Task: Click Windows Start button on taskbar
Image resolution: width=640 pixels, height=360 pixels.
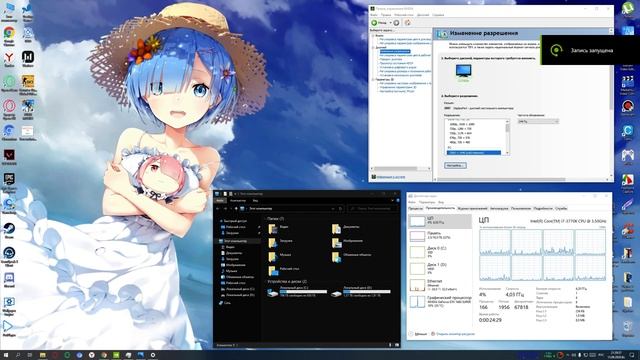Action: 6,355
